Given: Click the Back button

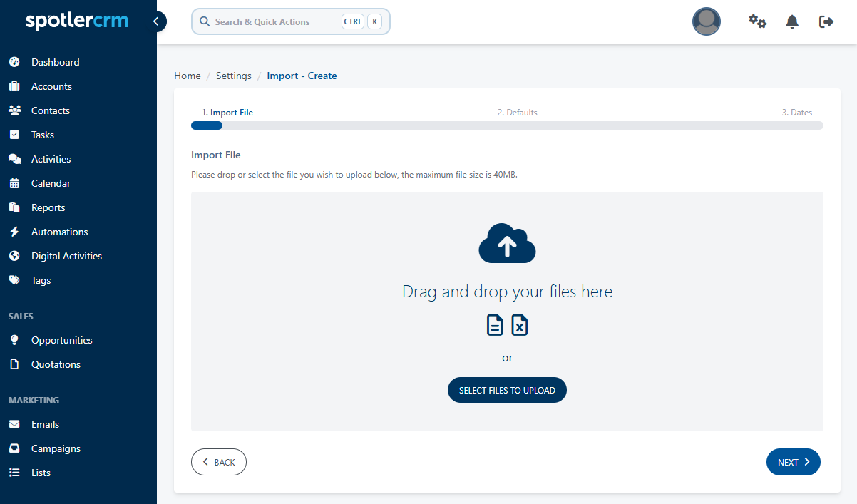Looking at the screenshot, I should click(x=219, y=462).
